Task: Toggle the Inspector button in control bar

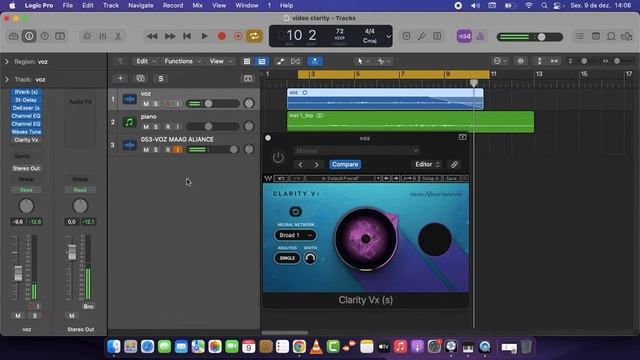Action: [x=29, y=36]
